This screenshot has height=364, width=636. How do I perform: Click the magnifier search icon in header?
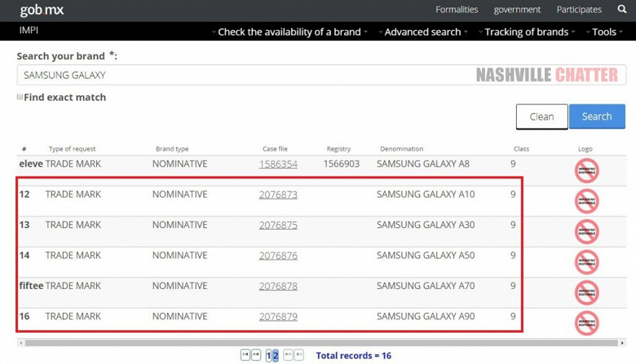(619, 10)
